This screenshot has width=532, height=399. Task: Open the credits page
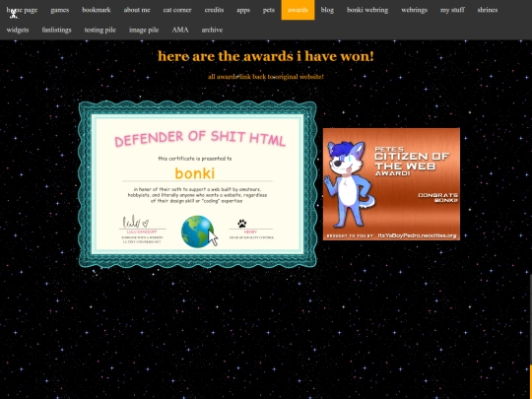point(214,10)
